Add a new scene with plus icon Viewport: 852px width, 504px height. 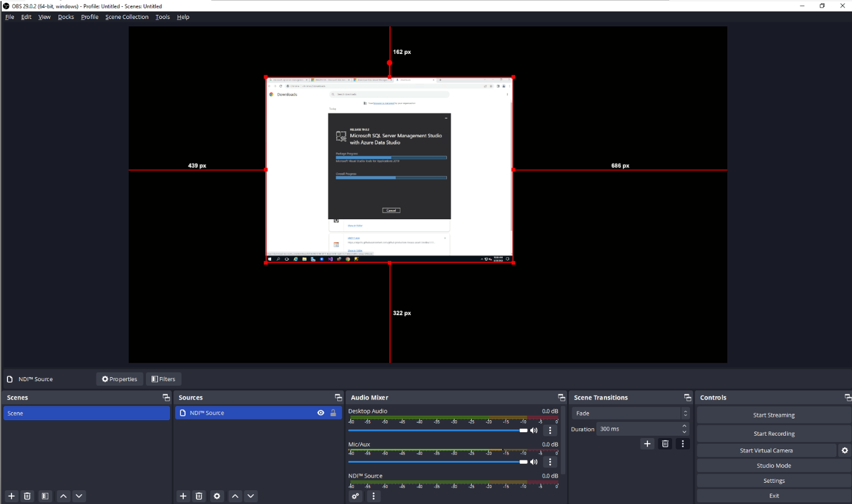[x=11, y=496]
